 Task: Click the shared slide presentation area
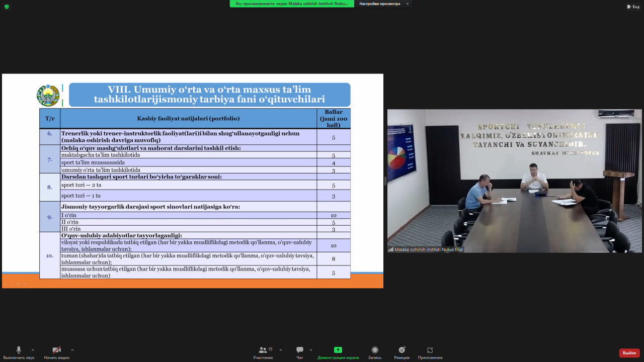(193, 181)
